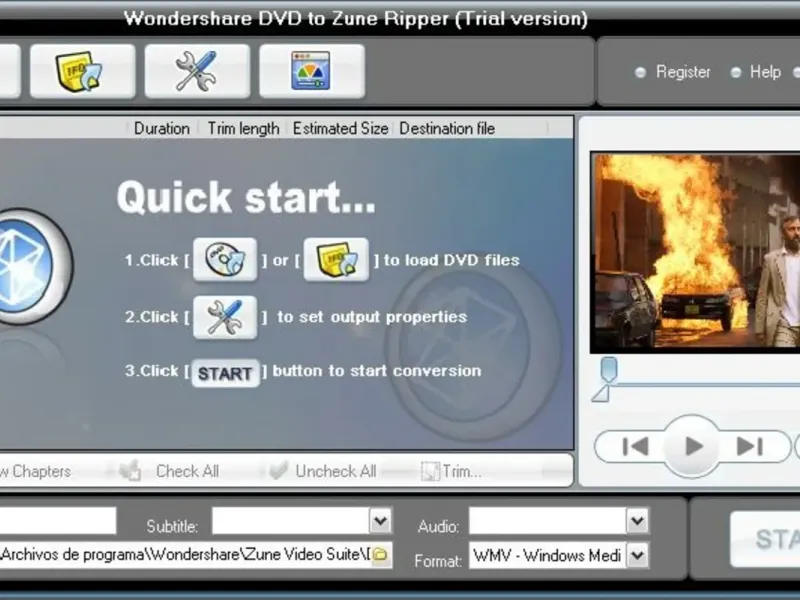Click the playback position slider handle
Viewport: 800px width, 600px height.
608,368
